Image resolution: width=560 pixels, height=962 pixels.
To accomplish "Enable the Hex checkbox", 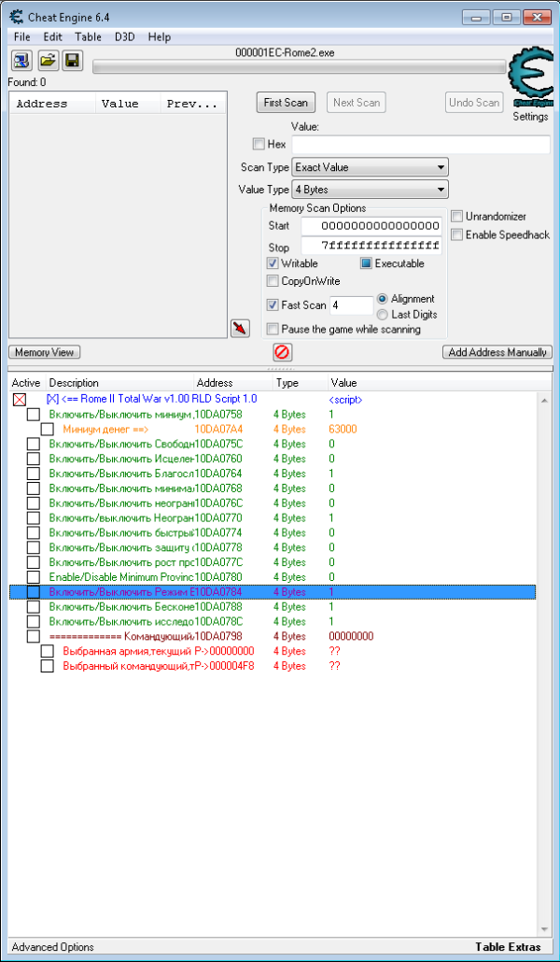I will (259, 144).
